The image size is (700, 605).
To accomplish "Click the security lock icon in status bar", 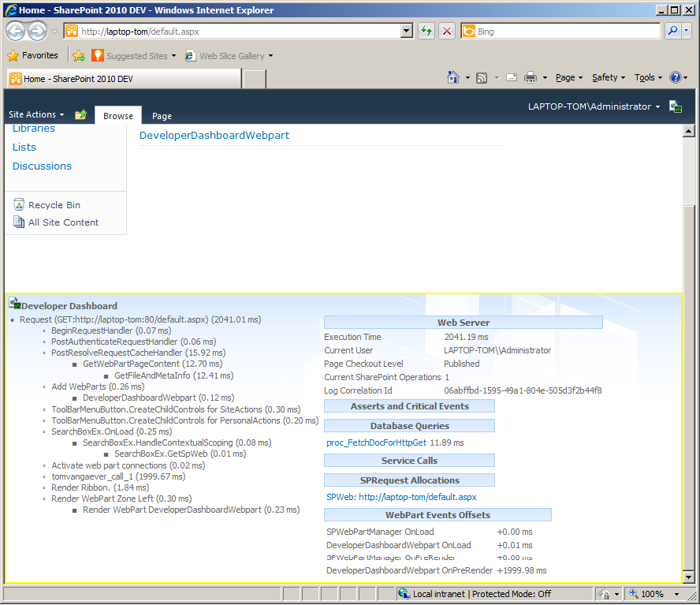I will point(605,594).
